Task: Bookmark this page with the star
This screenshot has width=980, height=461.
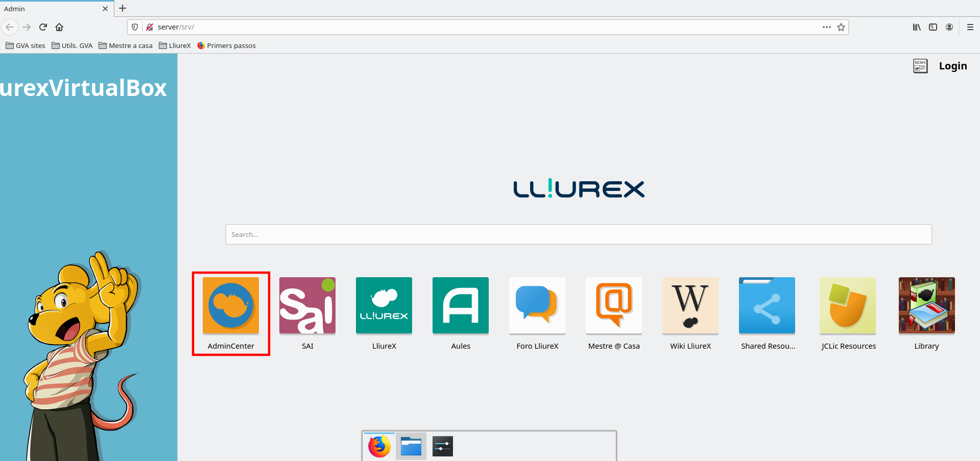Action: tap(841, 27)
